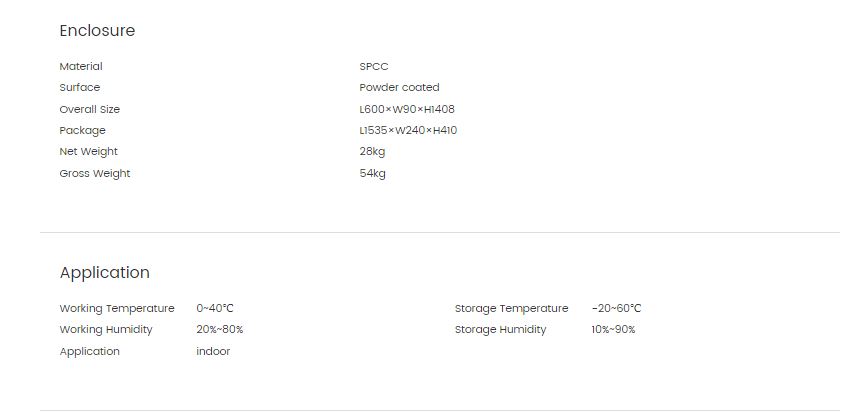The height and width of the screenshot is (413, 866).
Task: Select the -20~60°C storage value
Action: tap(616, 308)
